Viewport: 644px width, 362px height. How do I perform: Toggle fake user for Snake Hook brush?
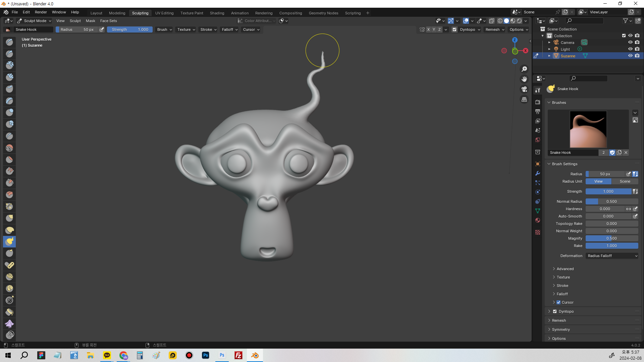click(x=612, y=153)
